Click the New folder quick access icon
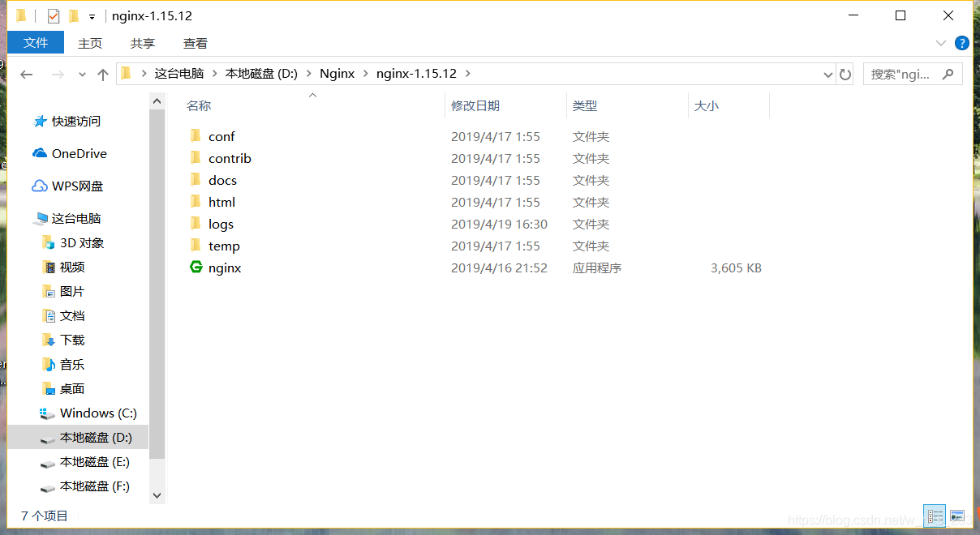Viewport: 980px width, 535px height. [x=74, y=16]
